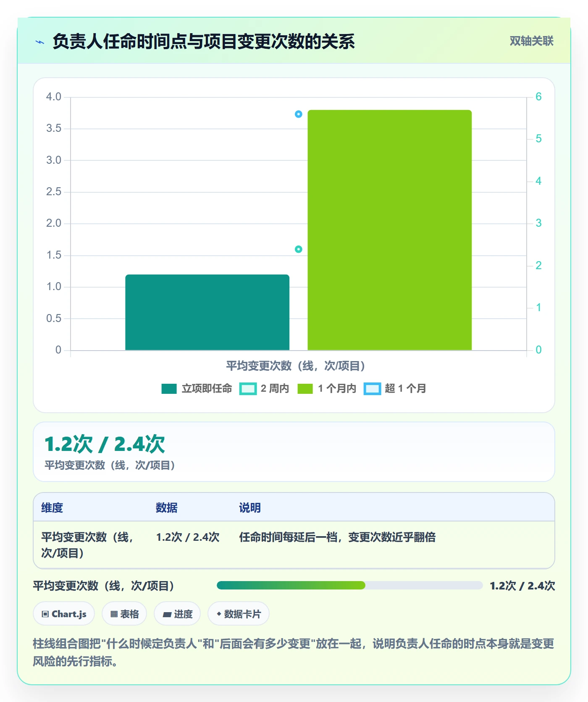The width and height of the screenshot is (588, 702).
Task: Toggle the 1 个月内 legend entry
Action: pyautogui.click(x=326, y=389)
